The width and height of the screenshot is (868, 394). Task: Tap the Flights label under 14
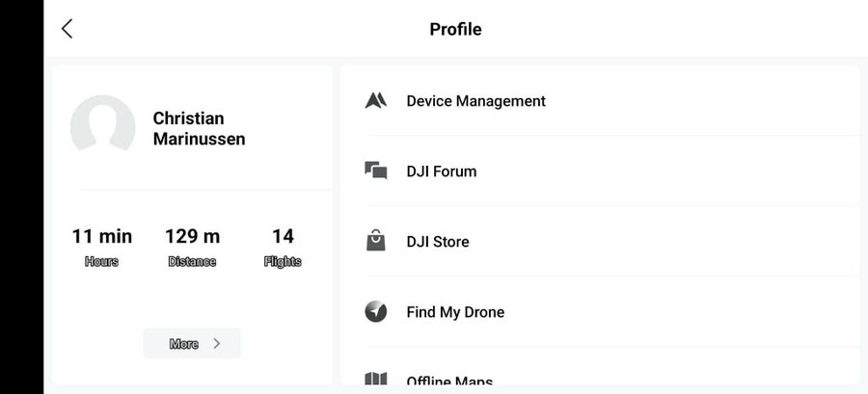pyautogui.click(x=283, y=262)
